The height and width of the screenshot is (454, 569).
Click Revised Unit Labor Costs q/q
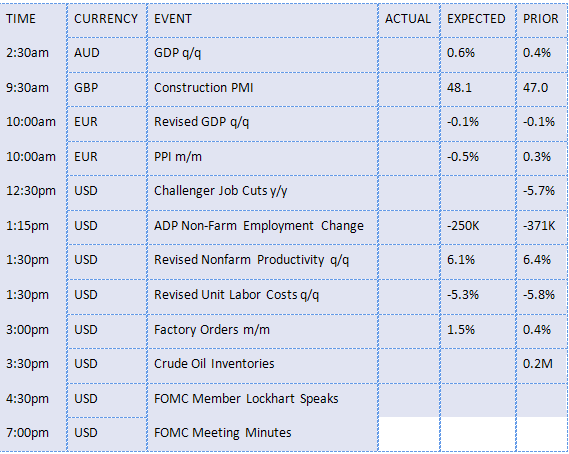237,295
